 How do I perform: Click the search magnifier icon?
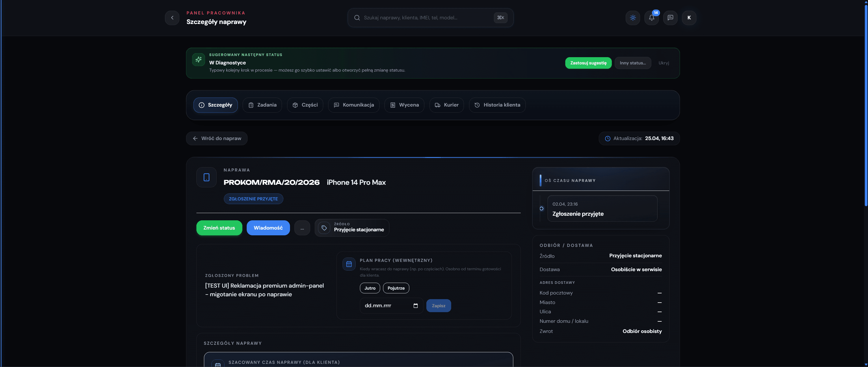[x=357, y=18]
